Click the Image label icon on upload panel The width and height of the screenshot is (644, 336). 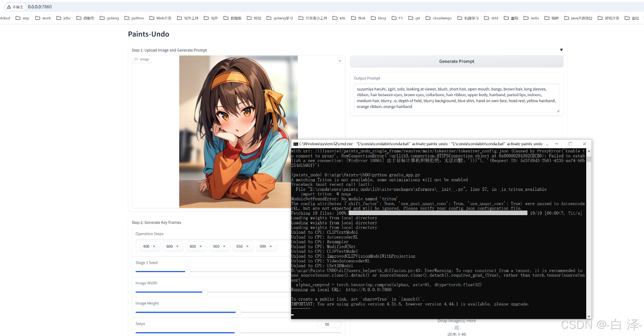click(136, 59)
